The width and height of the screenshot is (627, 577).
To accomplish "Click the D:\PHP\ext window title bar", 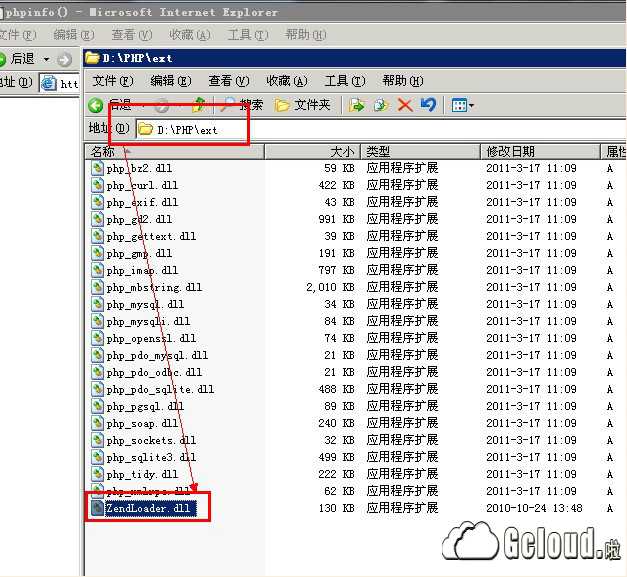I will (355, 58).
